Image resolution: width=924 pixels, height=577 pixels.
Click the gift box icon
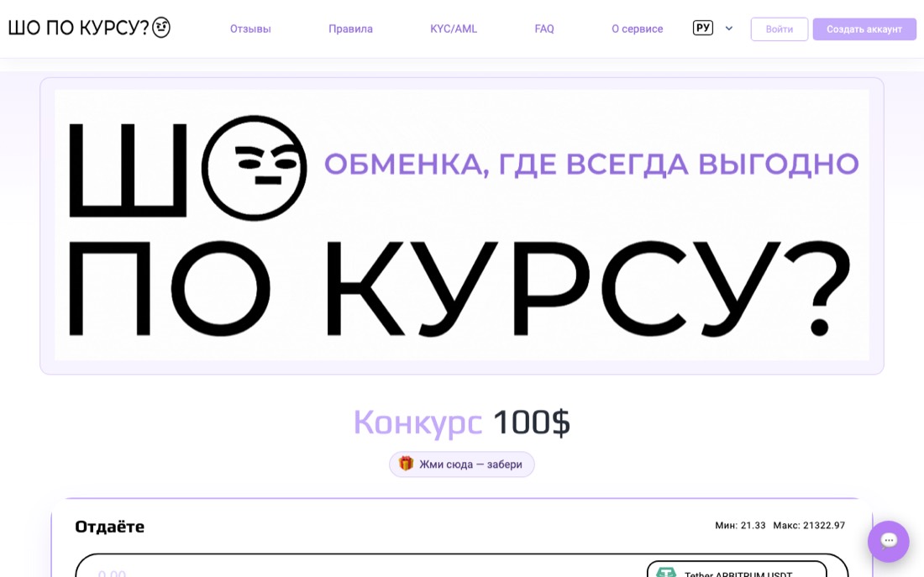[x=406, y=464]
